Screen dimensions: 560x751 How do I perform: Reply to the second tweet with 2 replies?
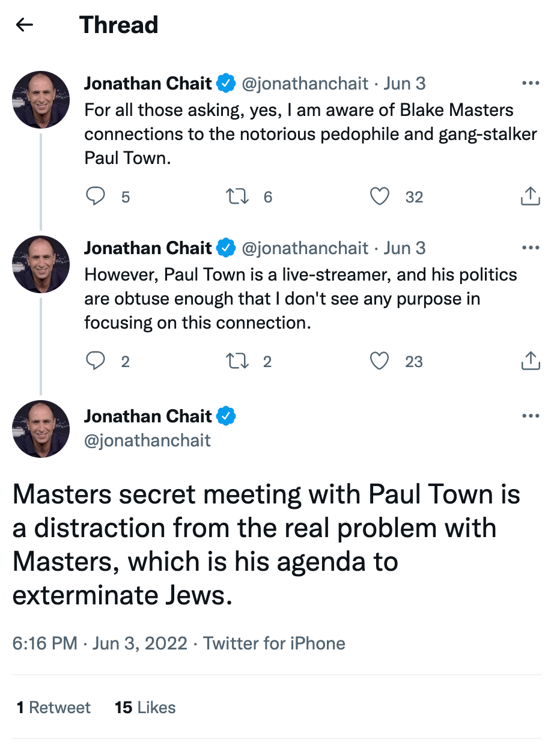coord(96,361)
